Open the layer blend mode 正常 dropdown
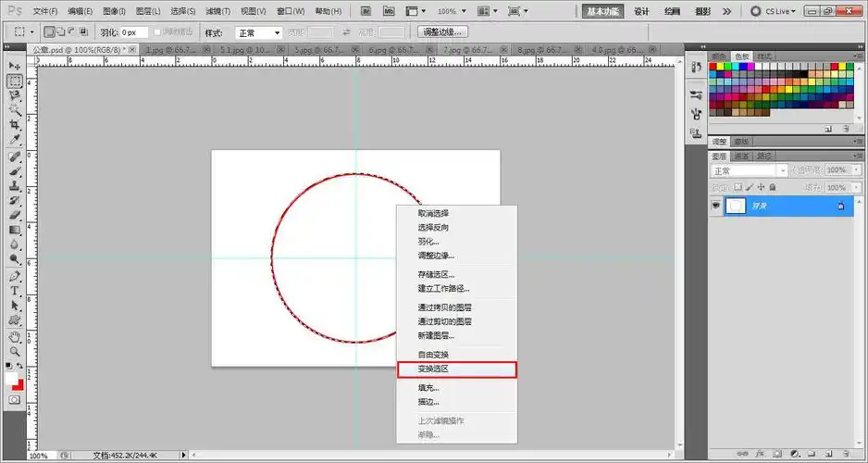This screenshot has height=463, width=868. (x=749, y=171)
